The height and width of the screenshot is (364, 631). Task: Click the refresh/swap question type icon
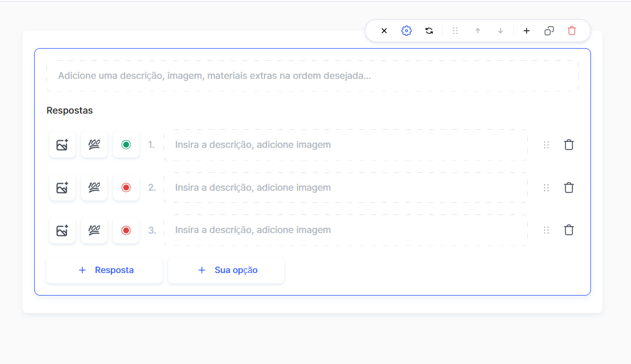(x=429, y=31)
